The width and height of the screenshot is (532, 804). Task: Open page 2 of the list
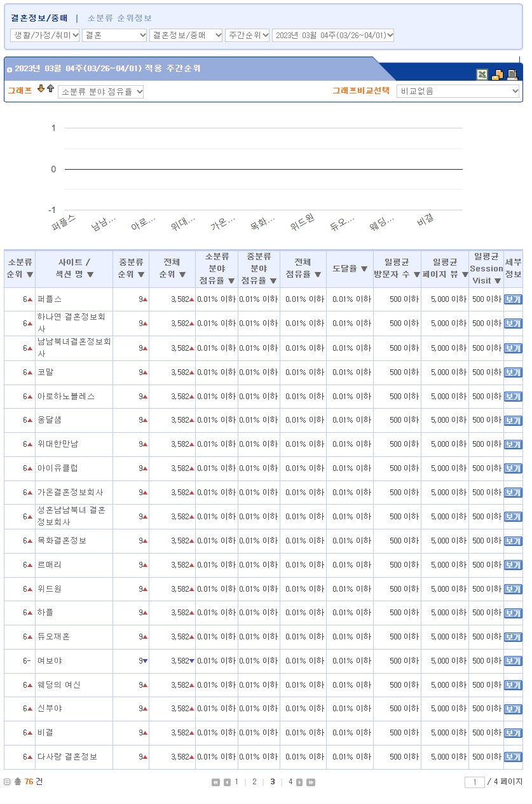254,782
